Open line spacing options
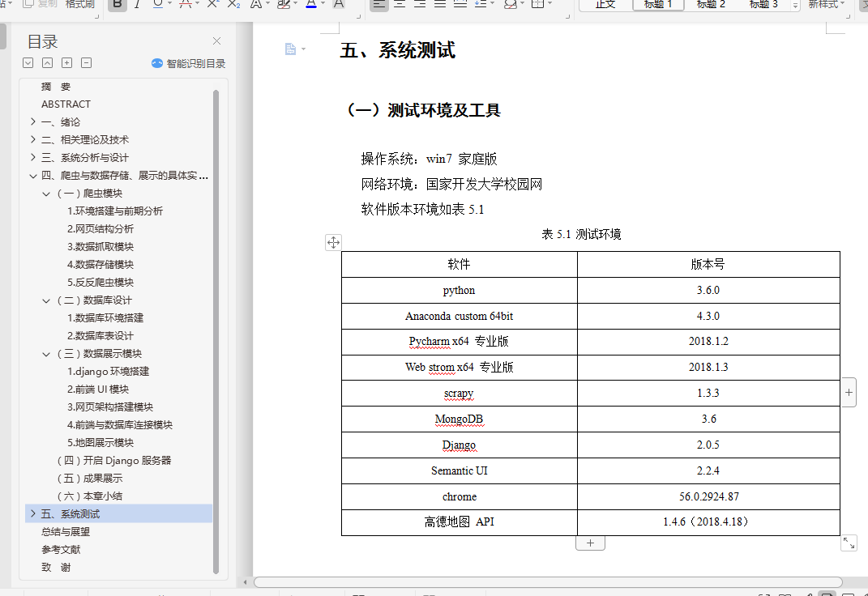Screen dimensions: 868x596 coord(481,4)
